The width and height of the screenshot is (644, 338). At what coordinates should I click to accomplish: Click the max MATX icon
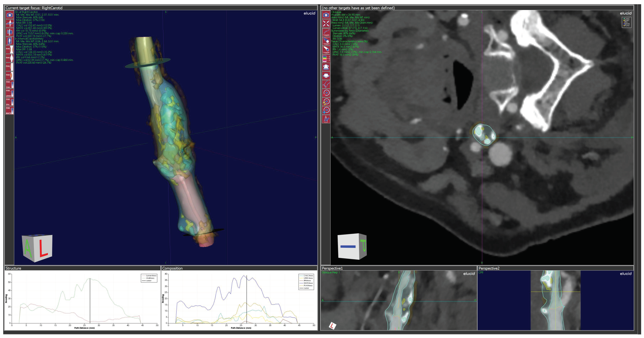tap(9, 111)
